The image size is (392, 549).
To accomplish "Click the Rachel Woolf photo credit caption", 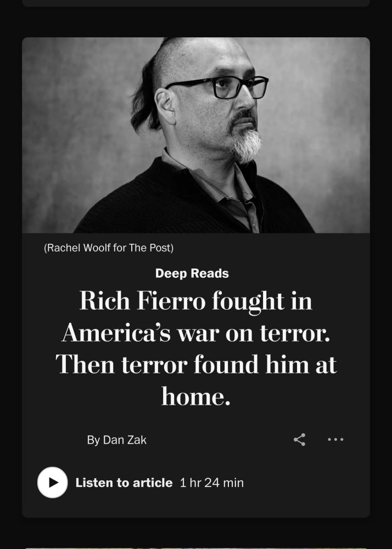I will point(109,248).
